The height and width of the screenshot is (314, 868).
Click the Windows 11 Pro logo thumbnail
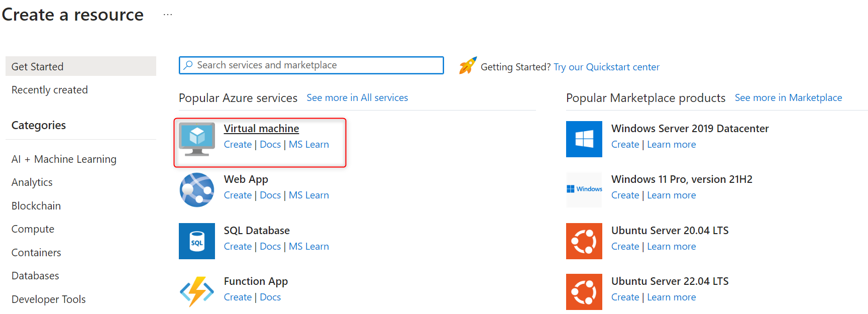(584, 189)
